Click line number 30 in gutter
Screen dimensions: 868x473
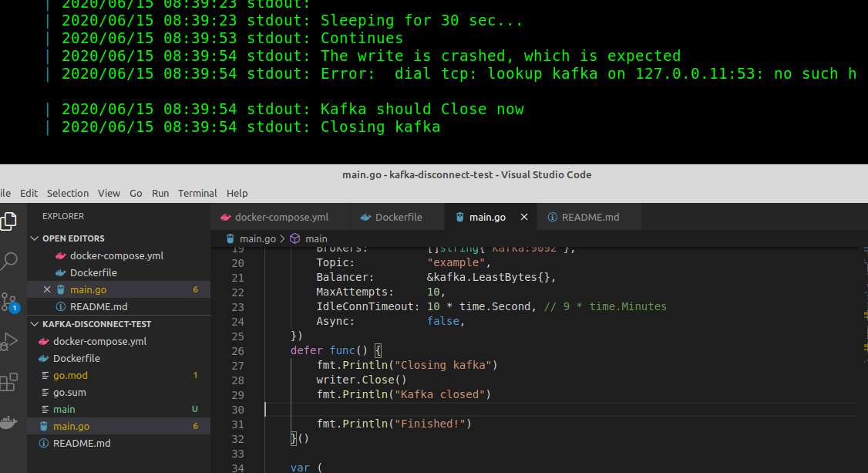(237, 409)
